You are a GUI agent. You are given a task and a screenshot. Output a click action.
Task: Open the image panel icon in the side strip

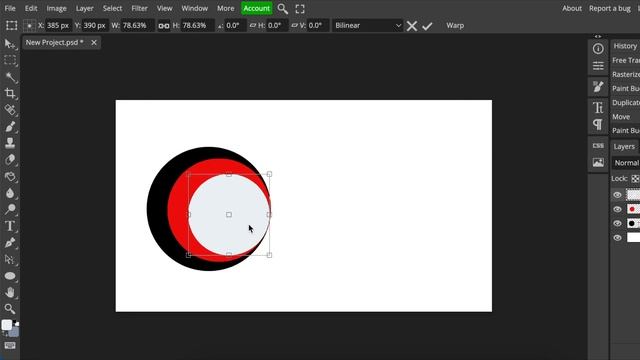point(598,162)
